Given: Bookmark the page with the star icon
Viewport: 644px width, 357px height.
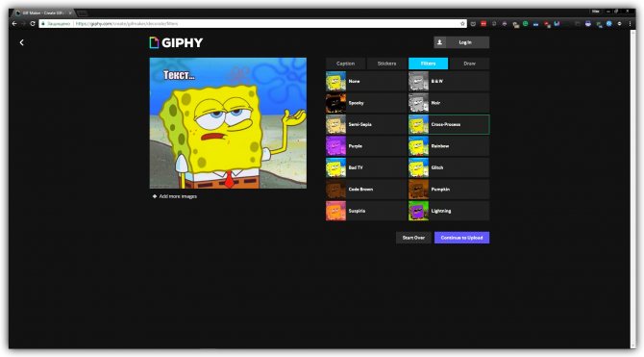Looking at the screenshot, I should pos(462,24).
